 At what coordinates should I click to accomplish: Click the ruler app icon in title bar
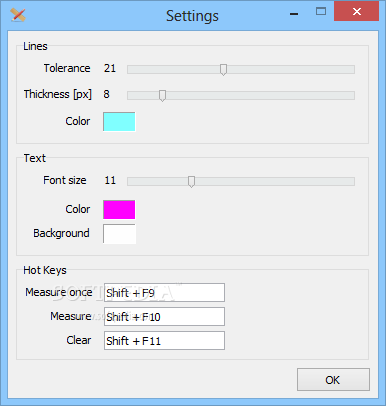18,15
